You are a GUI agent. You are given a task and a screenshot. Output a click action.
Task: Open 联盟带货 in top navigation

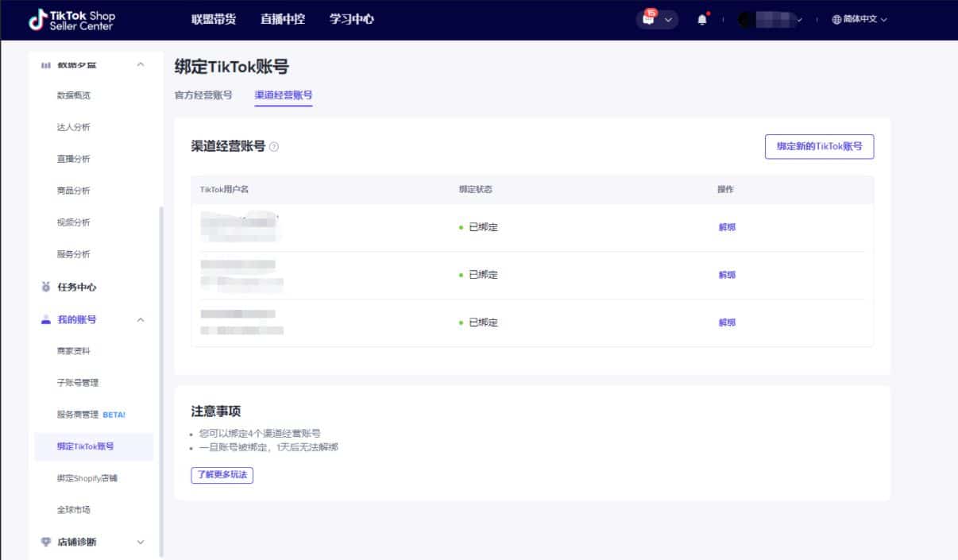(x=214, y=19)
